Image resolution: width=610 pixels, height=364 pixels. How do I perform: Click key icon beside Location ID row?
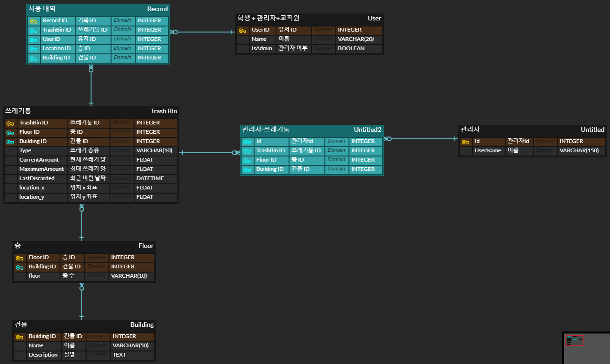[x=33, y=49]
